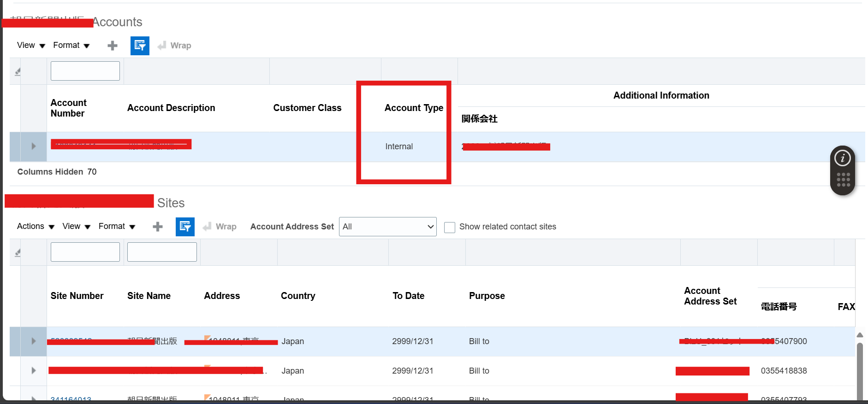Image resolution: width=868 pixels, height=404 pixels.
Task: Open the View menu in Sites section
Action: coord(76,226)
